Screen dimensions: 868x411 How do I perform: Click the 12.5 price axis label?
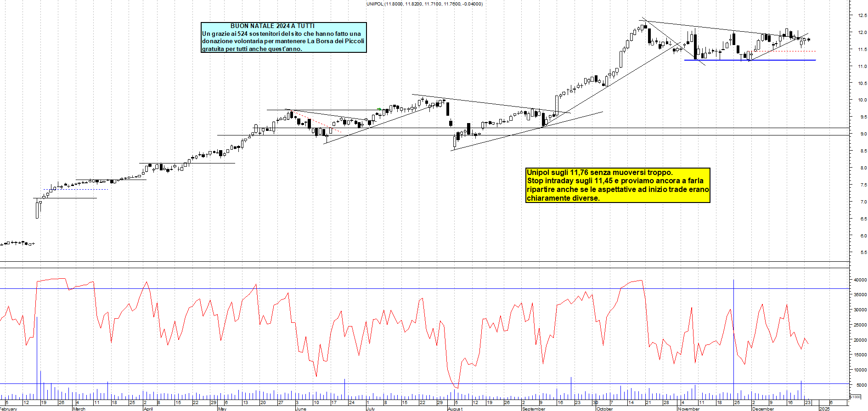click(862, 16)
